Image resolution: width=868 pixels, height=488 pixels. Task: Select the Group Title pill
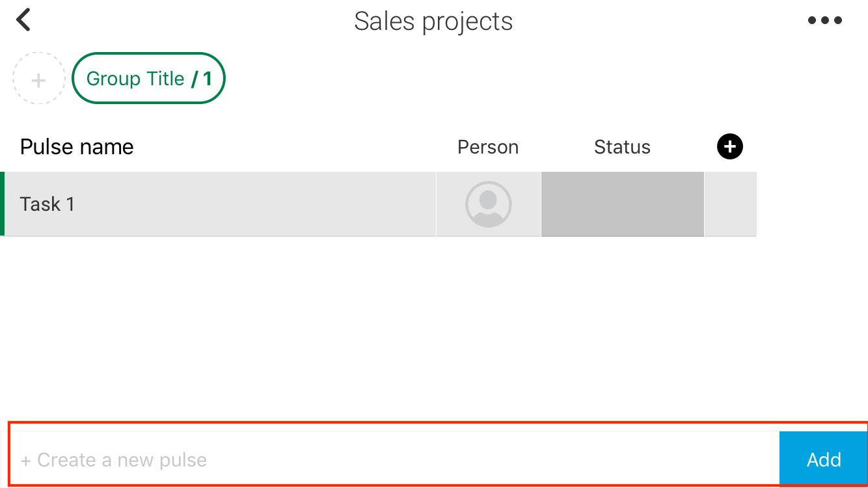point(148,79)
